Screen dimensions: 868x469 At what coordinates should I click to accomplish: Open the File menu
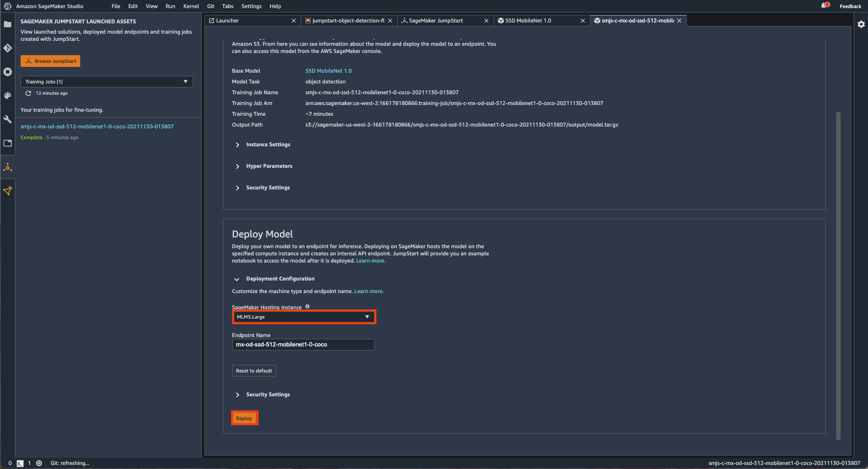coord(116,6)
